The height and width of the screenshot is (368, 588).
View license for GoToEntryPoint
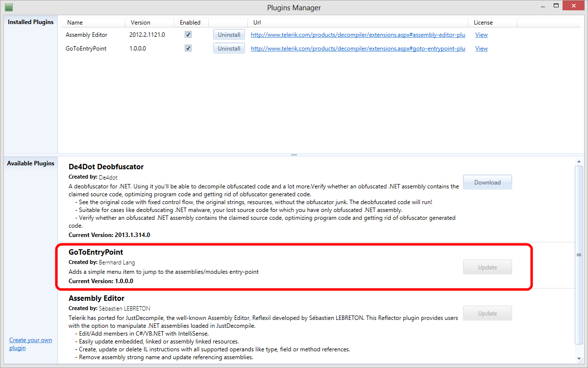coord(481,49)
